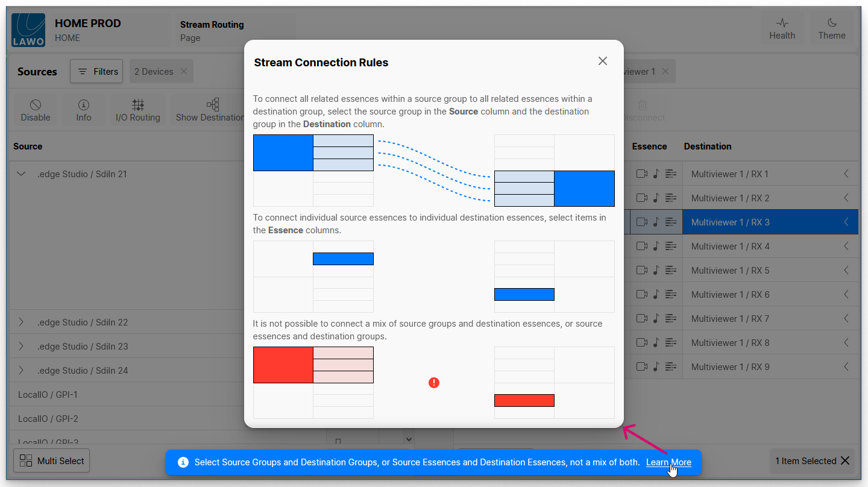The height and width of the screenshot is (487, 868).
Task: Click the Lawo logo icon
Action: tap(28, 30)
